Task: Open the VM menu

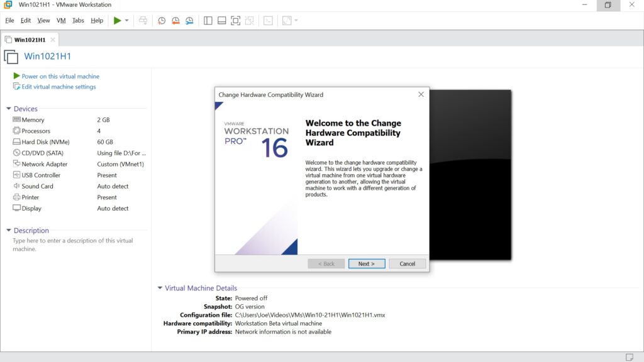Action: [61, 20]
